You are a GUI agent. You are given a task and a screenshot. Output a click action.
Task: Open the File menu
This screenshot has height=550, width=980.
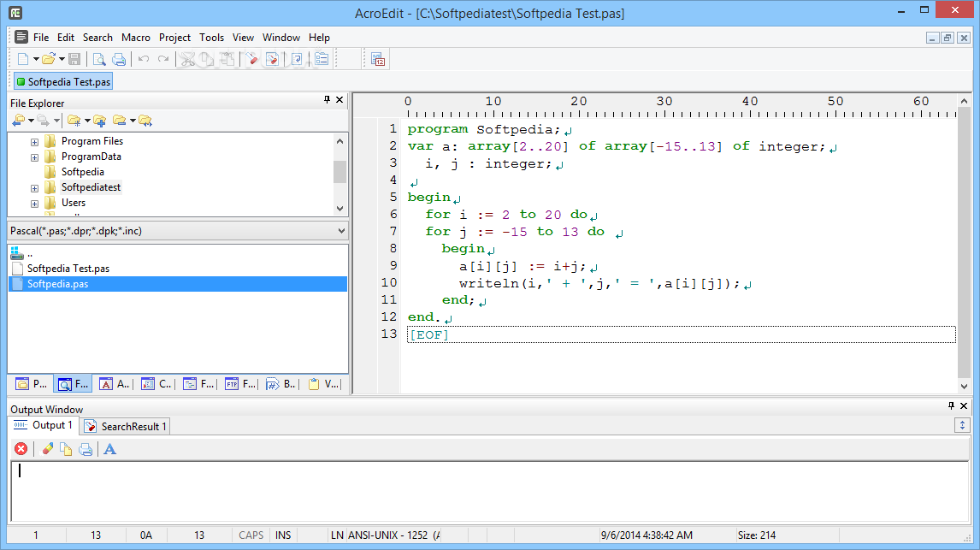point(41,38)
